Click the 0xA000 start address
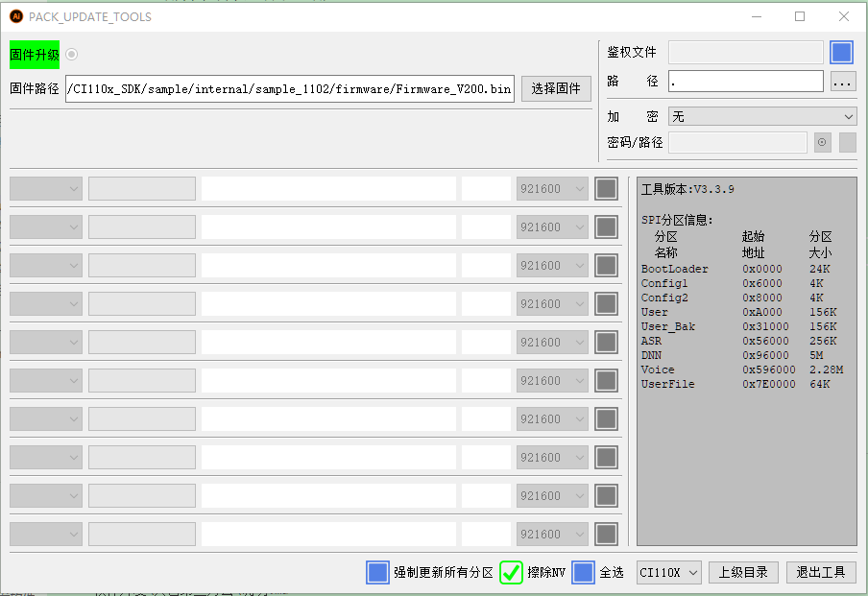Viewport: 868px width, 596px height. [x=762, y=312]
